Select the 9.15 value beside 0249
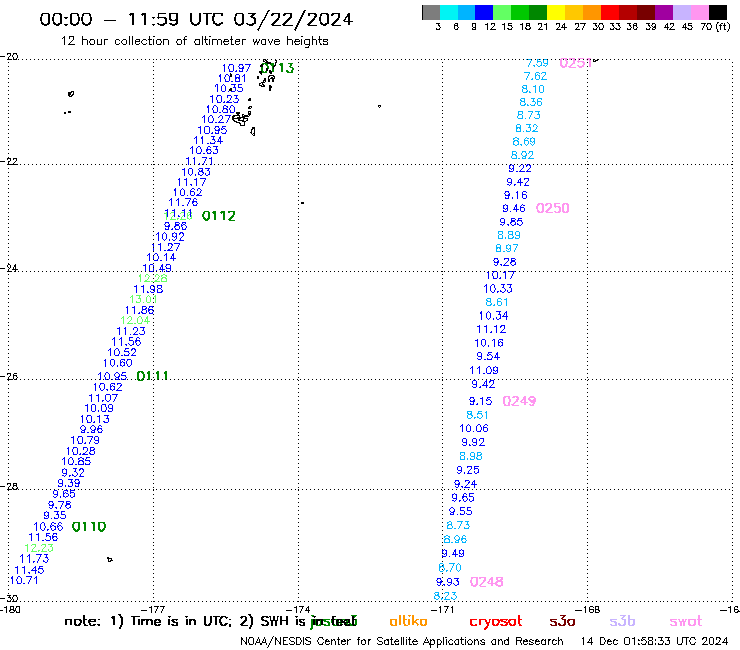 (480, 401)
